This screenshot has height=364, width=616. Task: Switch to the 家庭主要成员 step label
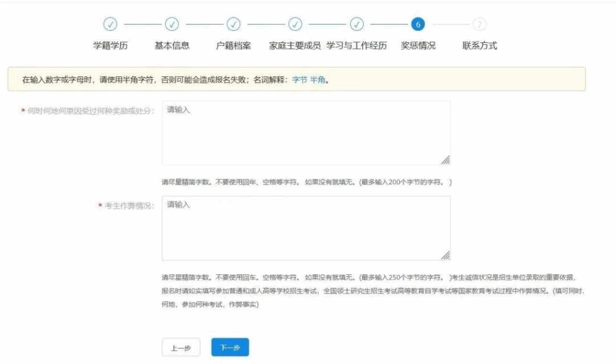coord(295,46)
